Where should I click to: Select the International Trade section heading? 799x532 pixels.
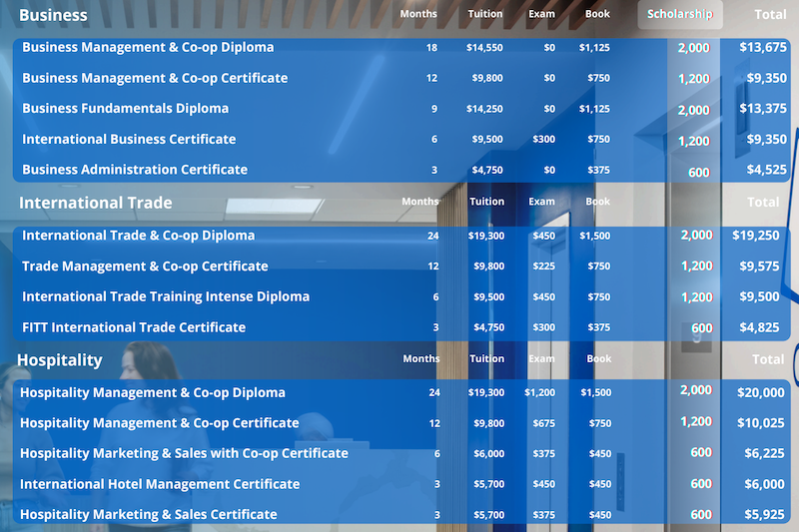(x=95, y=203)
